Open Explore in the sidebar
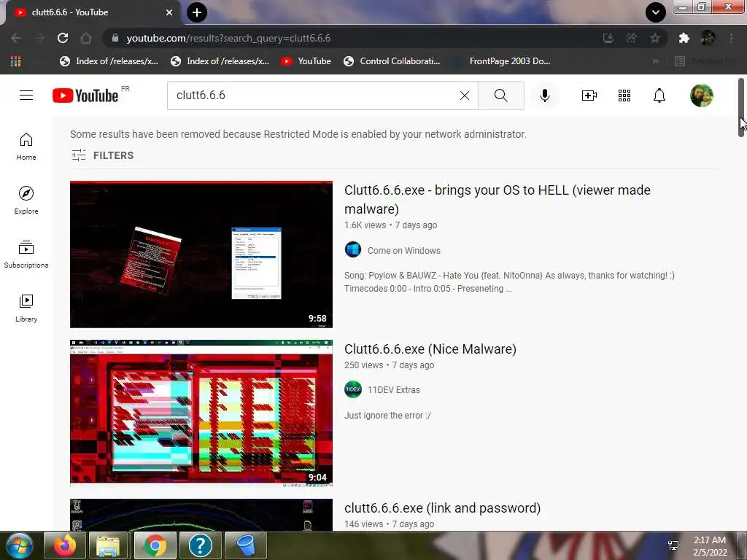 (26, 201)
